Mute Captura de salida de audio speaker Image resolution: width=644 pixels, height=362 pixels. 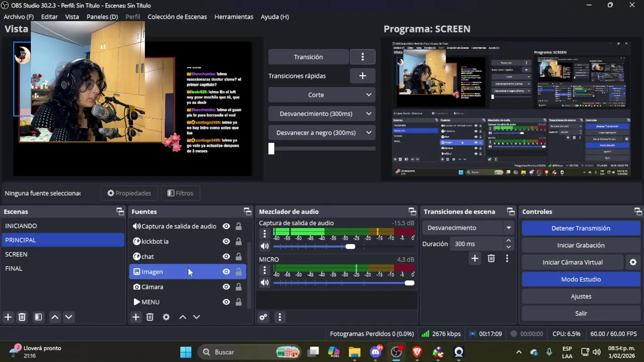(x=265, y=246)
